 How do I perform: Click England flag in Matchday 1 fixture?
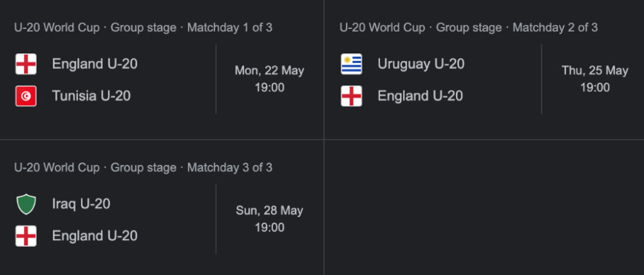pos(26,64)
